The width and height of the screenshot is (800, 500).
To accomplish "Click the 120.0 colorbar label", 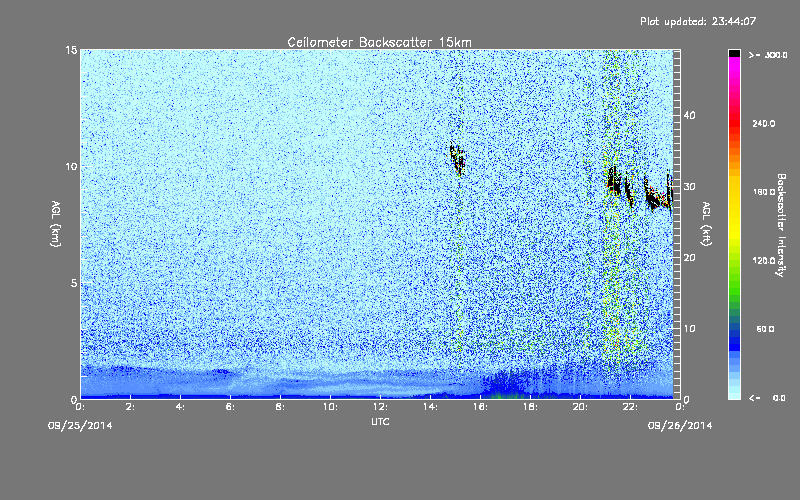I will point(763,261).
